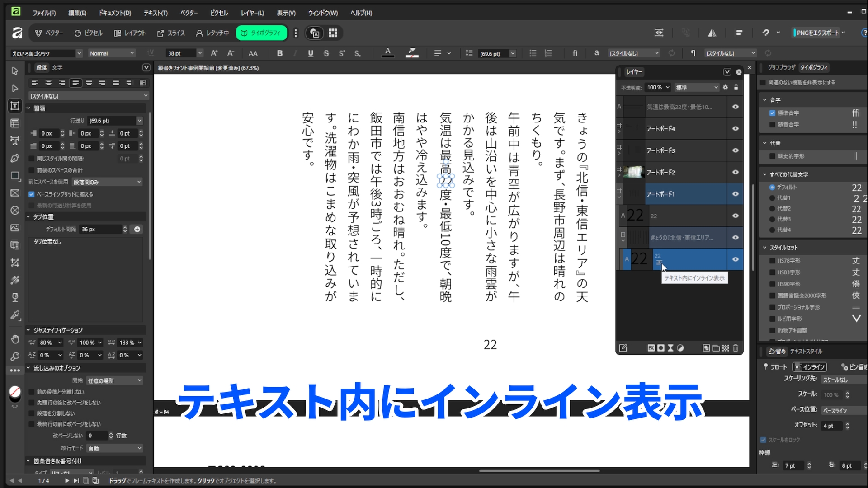Viewport: 868px width, 488px height.
Task: Select the Pen tool in the toolbar
Action: 15,158
